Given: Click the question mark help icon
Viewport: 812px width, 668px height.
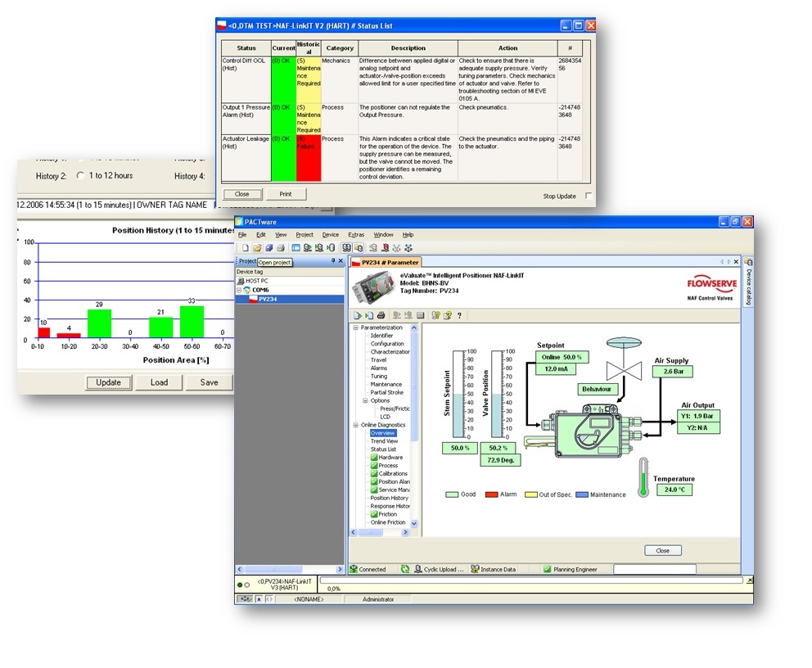Looking at the screenshot, I should [x=459, y=315].
